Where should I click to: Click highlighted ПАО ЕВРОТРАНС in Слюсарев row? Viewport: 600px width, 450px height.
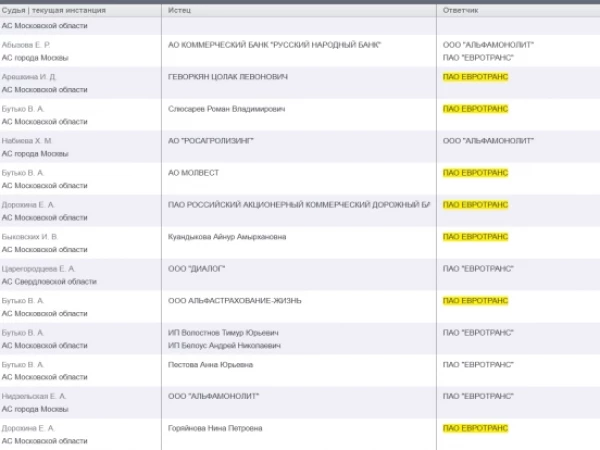pos(475,109)
